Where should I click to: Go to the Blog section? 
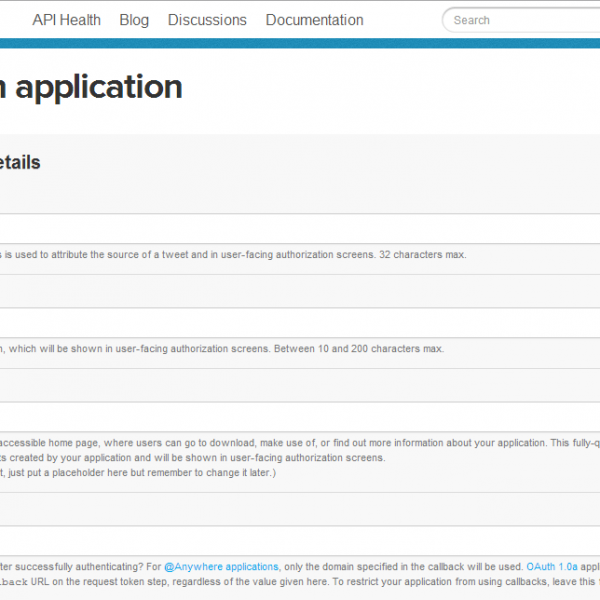134,20
